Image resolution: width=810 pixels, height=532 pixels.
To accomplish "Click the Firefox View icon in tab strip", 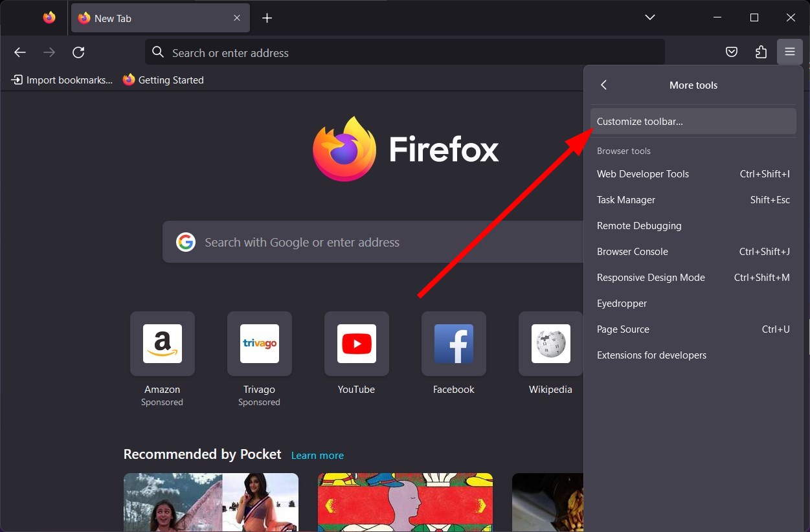I will (x=49, y=18).
